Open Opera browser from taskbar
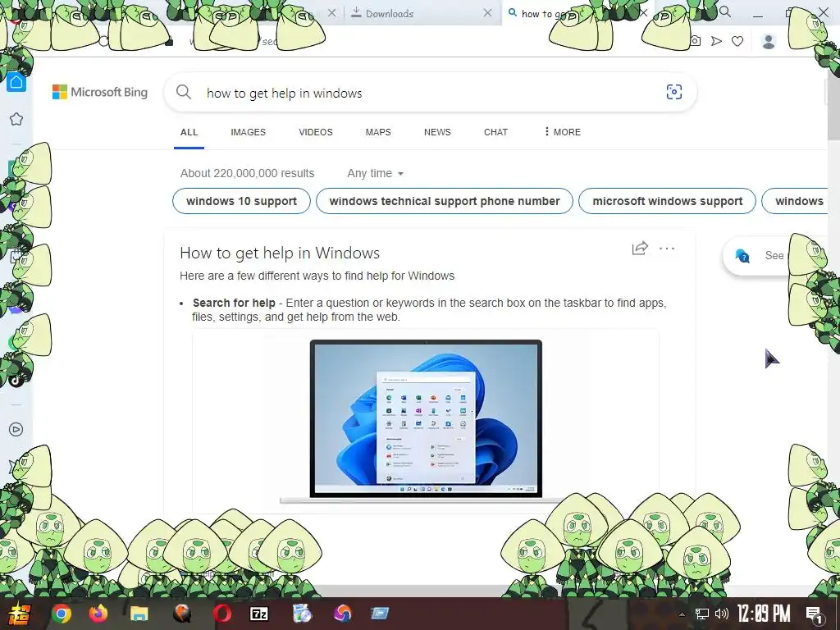This screenshot has height=630, width=840. click(222, 614)
